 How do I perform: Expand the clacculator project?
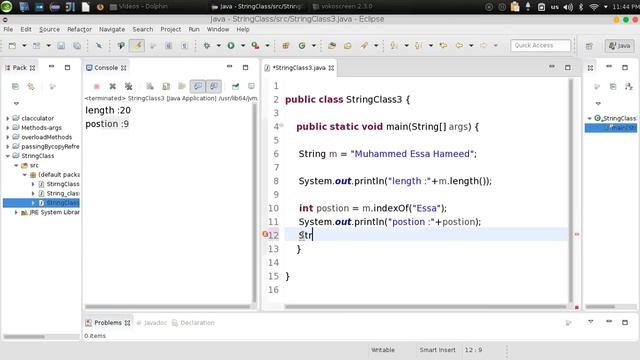[x=7, y=118]
